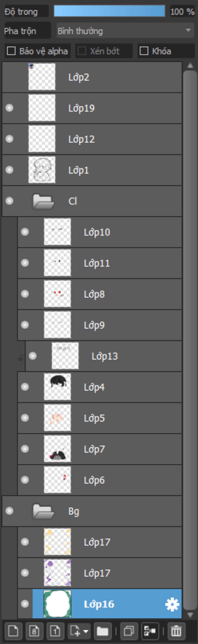This screenshot has height=644, width=198.
Task: Collapse the Cl layer folder
Action: coord(44,201)
